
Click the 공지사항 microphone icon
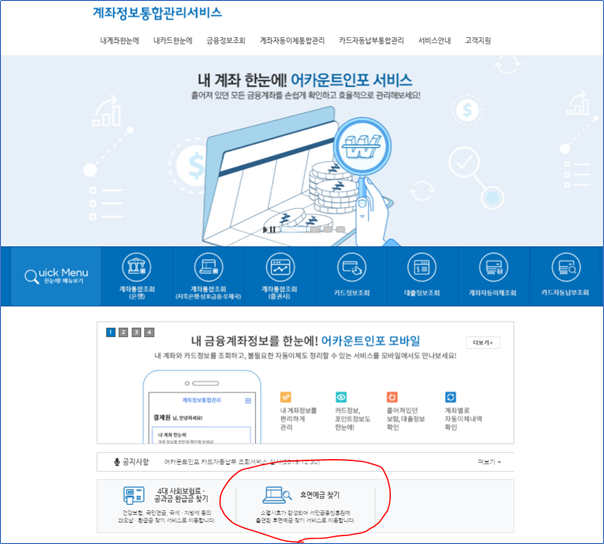pyautogui.click(x=117, y=462)
